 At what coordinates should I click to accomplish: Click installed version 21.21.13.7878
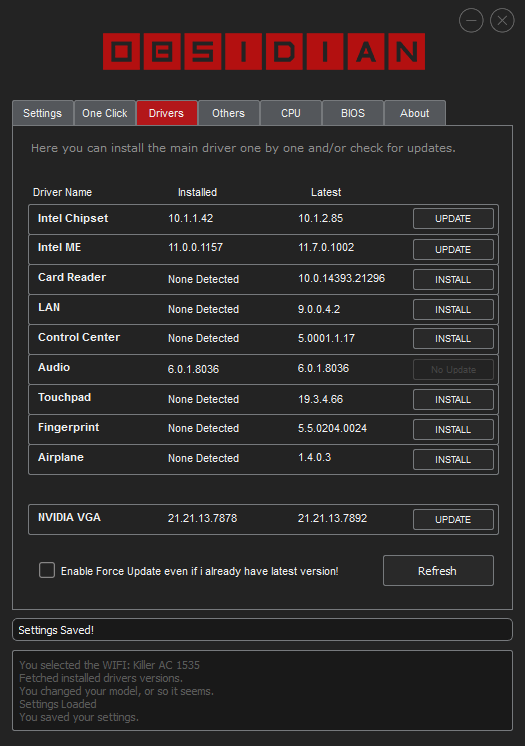[202, 518]
